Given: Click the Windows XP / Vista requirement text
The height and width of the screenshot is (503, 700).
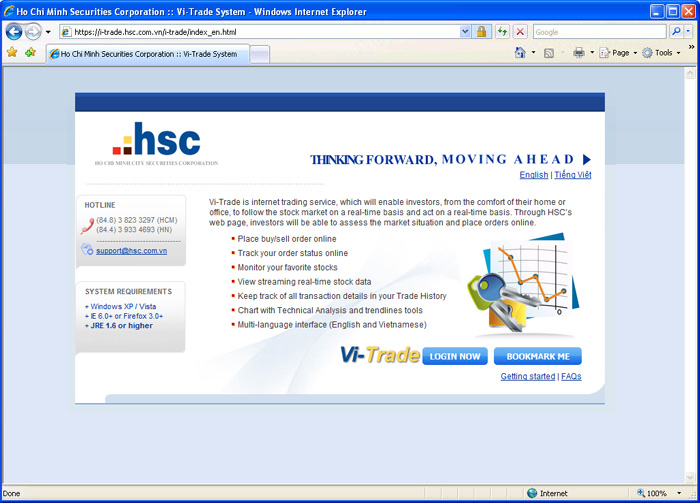Looking at the screenshot, I should tap(121, 307).
